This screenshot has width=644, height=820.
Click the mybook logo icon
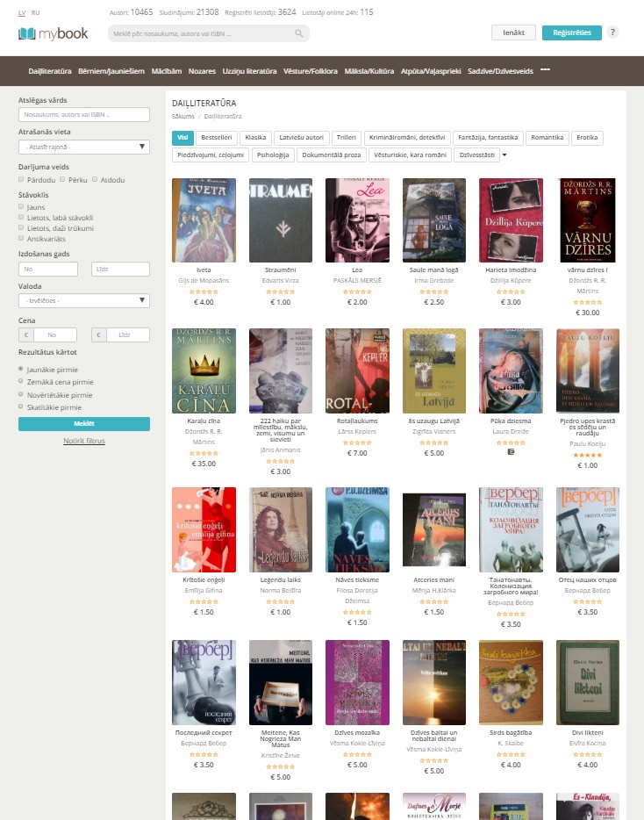(x=28, y=33)
